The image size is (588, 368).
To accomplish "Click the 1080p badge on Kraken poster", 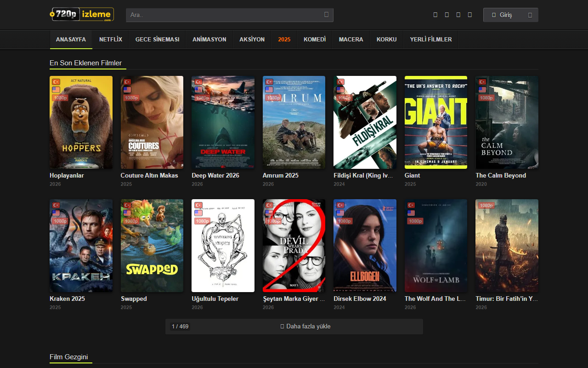I will click(60, 221).
